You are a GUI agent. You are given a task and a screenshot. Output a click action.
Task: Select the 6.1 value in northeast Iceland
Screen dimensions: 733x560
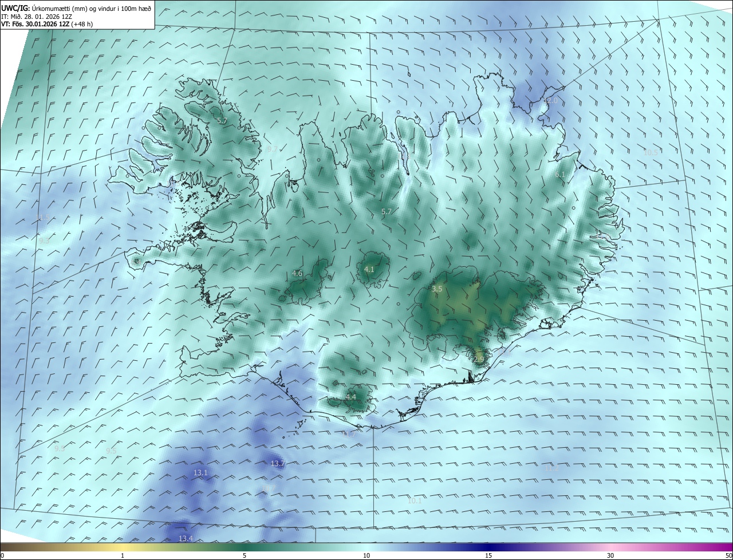pos(560,174)
